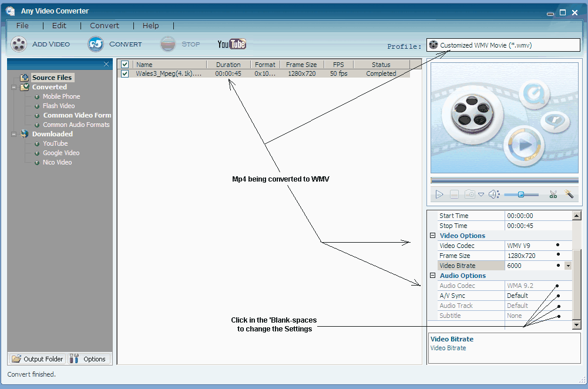Click the Add Video film reel icon
Viewport: 588px width, 389px height.
[x=19, y=44]
